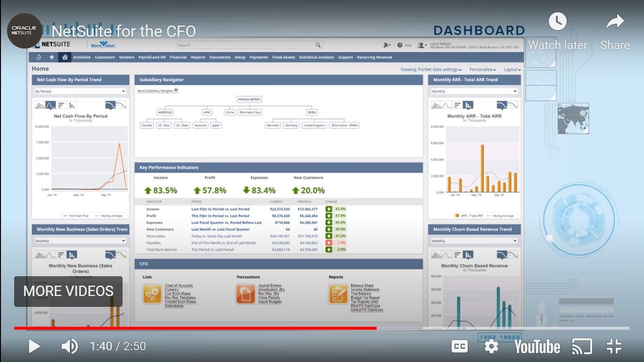The width and height of the screenshot is (644, 362).
Task: Click the Lists gears icon in CFO portlet
Action: click(152, 294)
